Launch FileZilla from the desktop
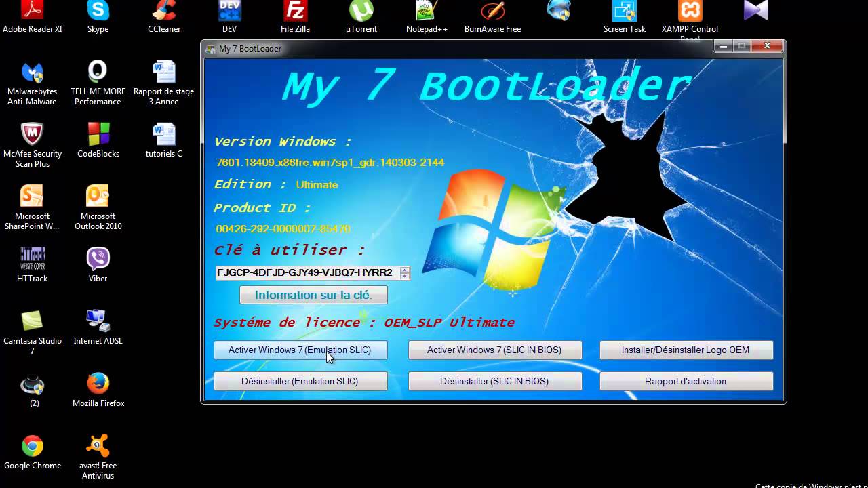 [x=295, y=18]
